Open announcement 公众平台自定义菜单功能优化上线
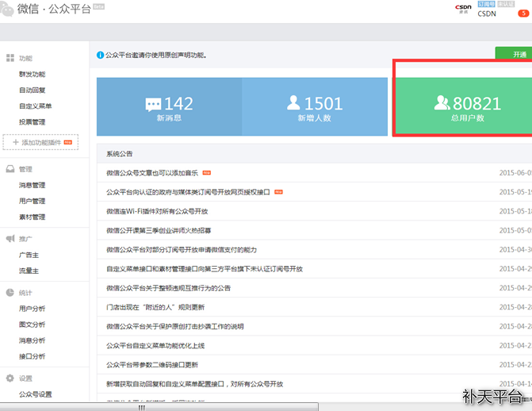 (155, 346)
